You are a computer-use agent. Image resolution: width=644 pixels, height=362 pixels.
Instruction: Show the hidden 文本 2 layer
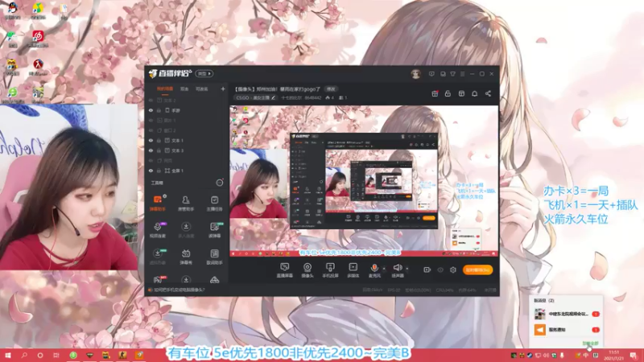151,100
